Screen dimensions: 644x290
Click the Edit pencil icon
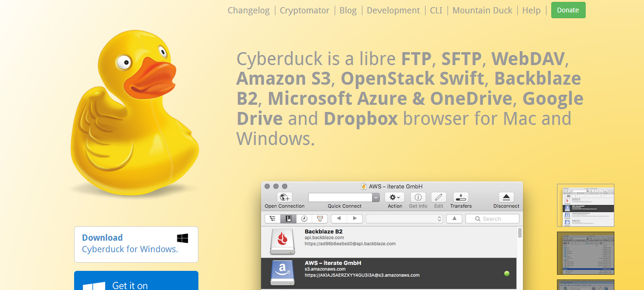click(x=438, y=197)
